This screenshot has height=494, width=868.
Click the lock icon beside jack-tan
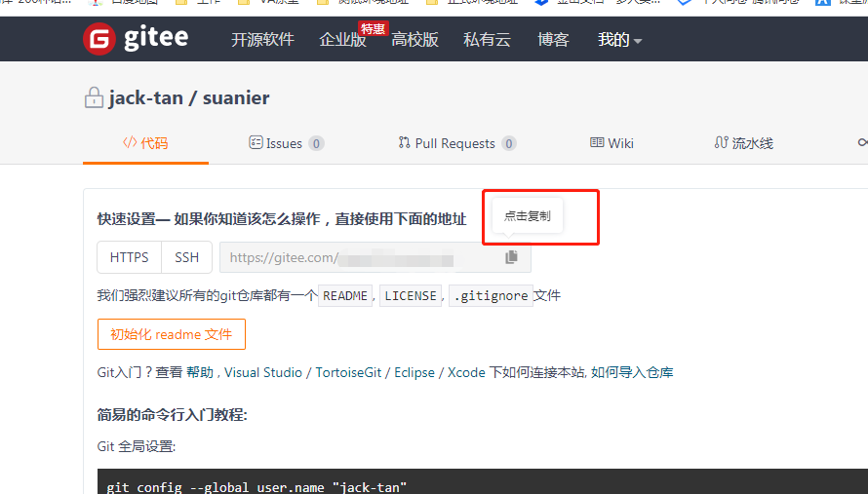94,97
